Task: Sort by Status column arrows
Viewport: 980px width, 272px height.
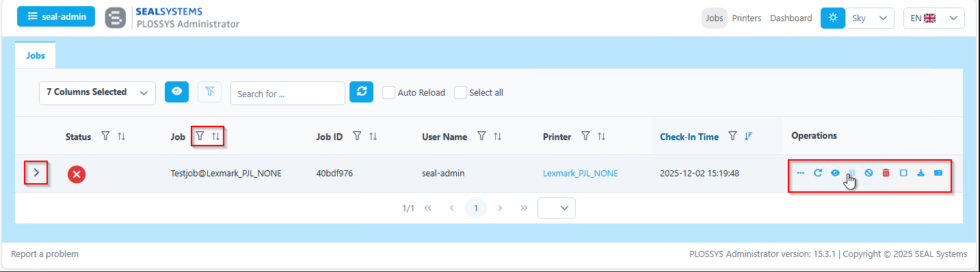Action: tap(122, 137)
